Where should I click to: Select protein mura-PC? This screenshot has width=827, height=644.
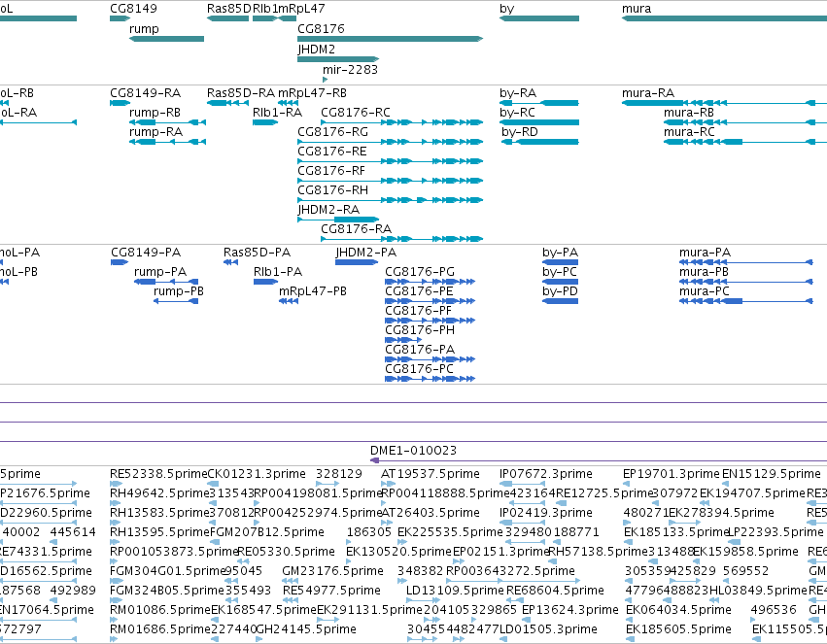tap(705, 291)
